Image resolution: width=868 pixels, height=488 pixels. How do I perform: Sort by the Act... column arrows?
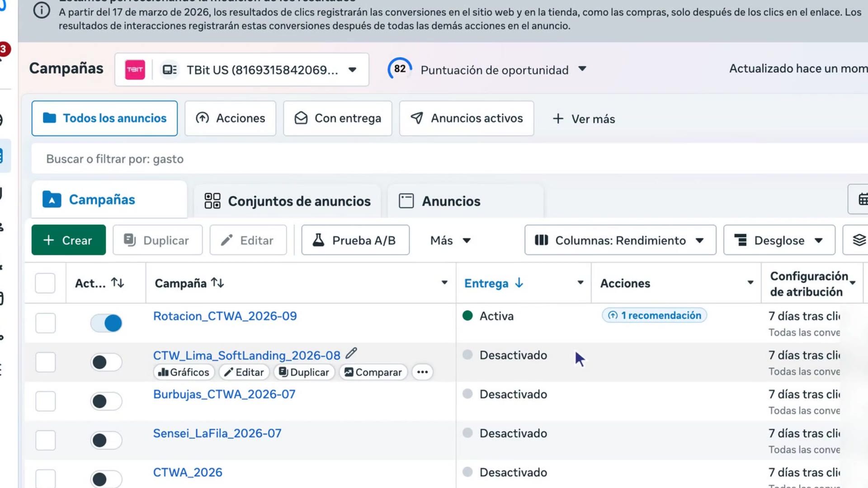point(118,283)
